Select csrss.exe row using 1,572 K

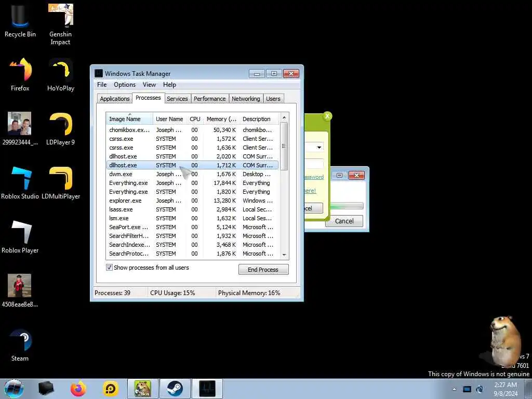(192, 139)
